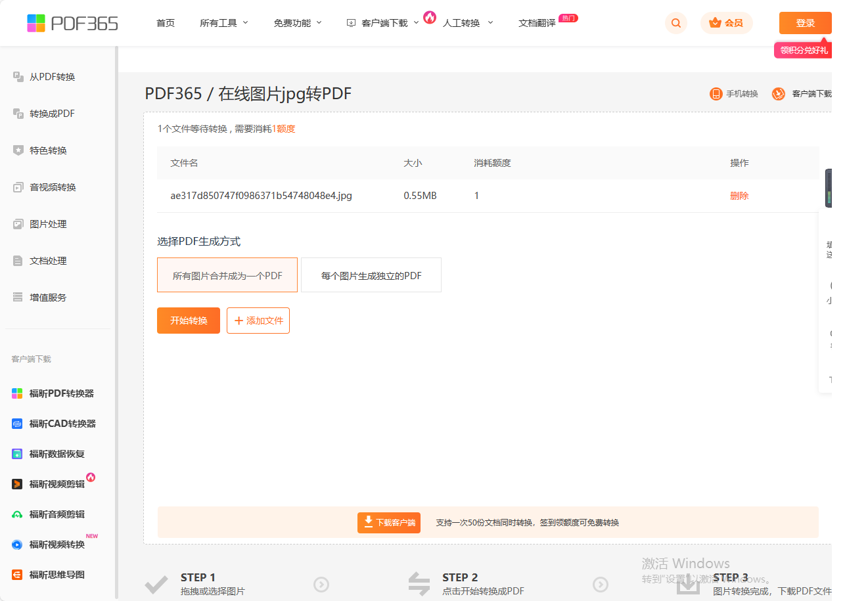Click the 音视频转换 sidebar menu label

[53, 187]
